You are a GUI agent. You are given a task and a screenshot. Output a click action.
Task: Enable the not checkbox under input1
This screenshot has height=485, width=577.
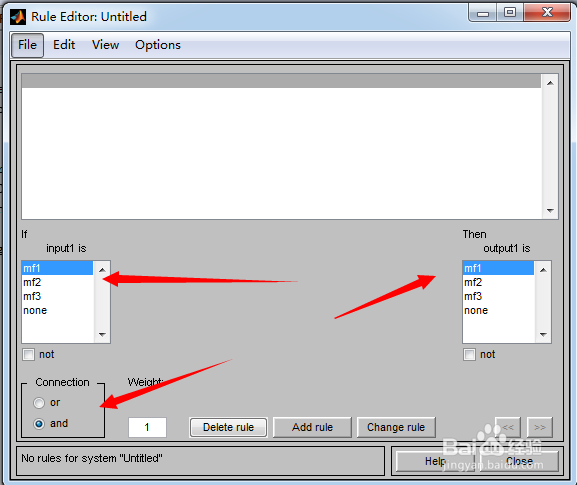click(28, 355)
